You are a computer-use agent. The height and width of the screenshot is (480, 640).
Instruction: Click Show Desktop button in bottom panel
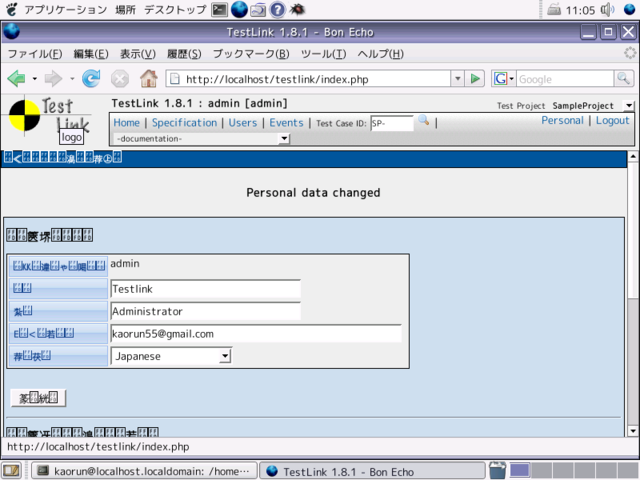point(12,471)
